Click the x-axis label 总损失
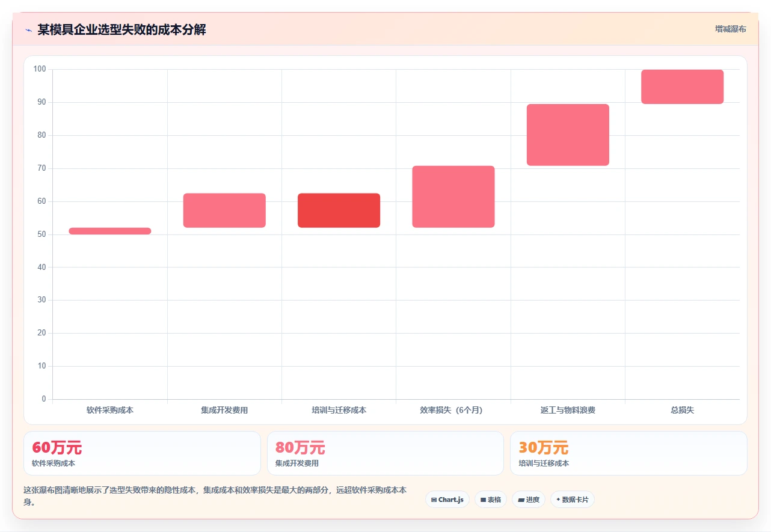 (x=683, y=410)
